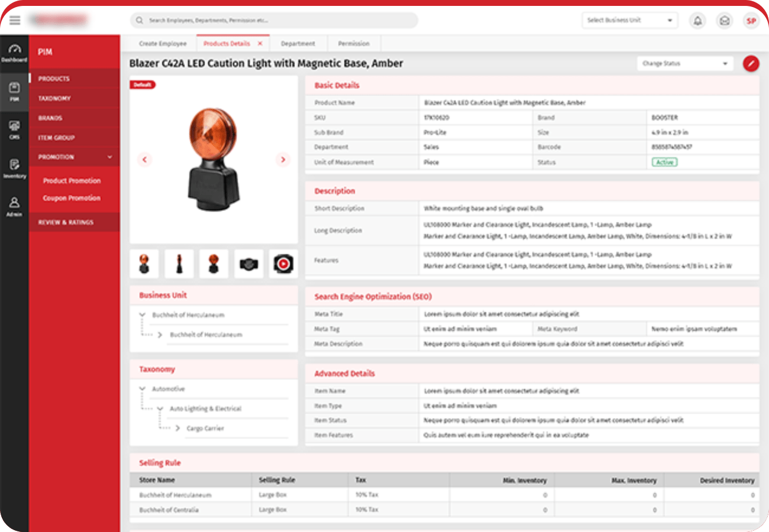Open the Select Business Unit dropdown
Screen dimensions: 769x532
[x=629, y=20]
